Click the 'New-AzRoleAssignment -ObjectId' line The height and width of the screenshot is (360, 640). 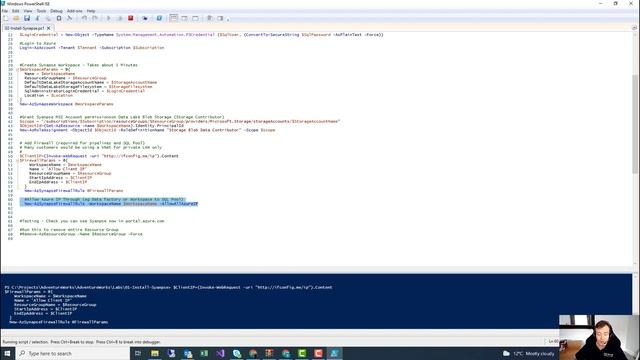[x=147, y=130]
